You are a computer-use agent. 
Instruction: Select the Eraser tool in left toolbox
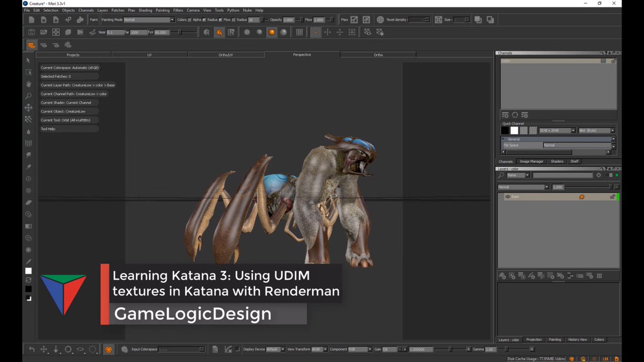(x=28, y=202)
